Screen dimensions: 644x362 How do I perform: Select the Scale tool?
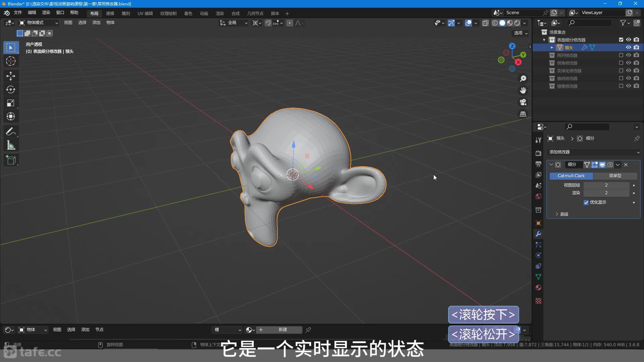(x=11, y=103)
